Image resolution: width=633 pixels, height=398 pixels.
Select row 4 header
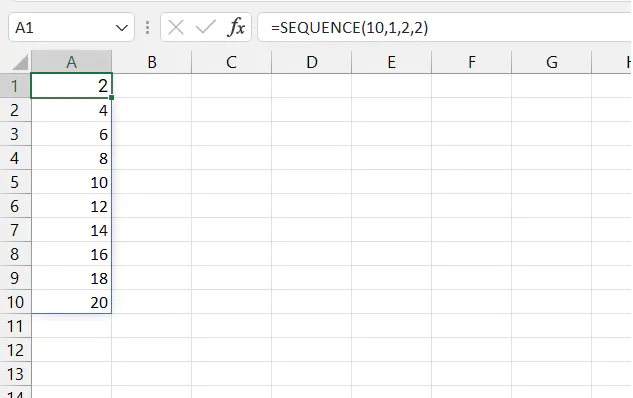point(15,158)
